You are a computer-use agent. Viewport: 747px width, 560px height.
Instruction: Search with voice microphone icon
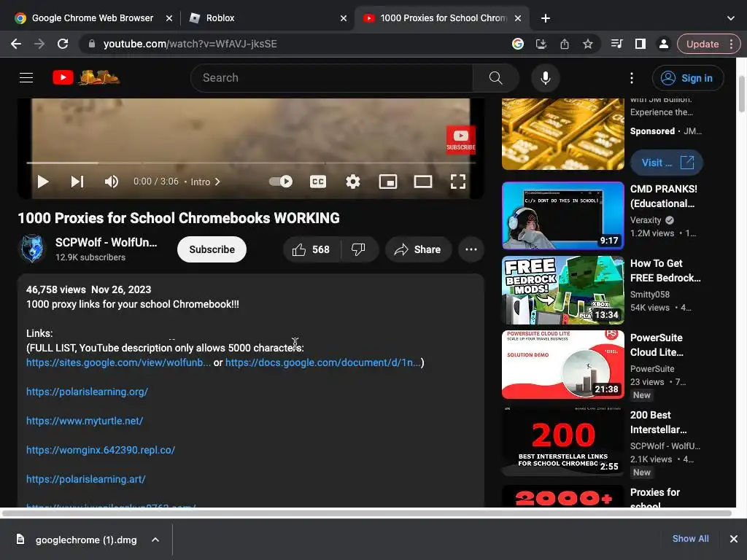[546, 77]
